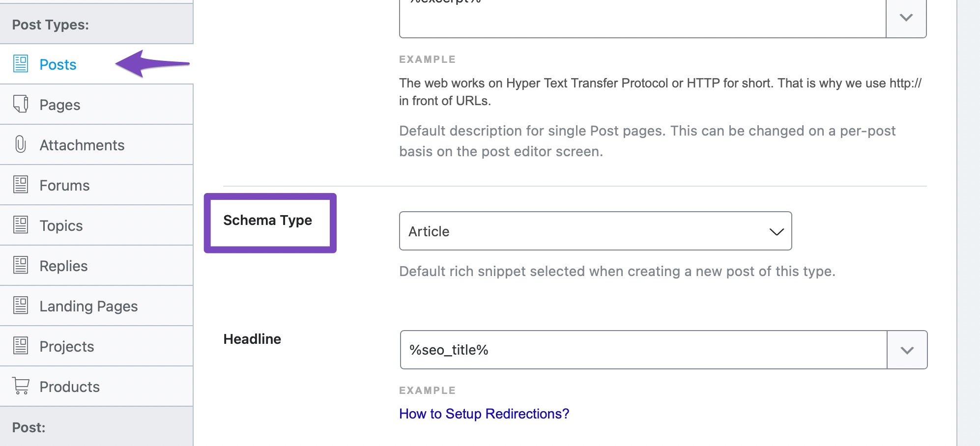Image resolution: width=980 pixels, height=446 pixels.
Task: Select the Posts icon in the sidebar
Action: [21, 64]
